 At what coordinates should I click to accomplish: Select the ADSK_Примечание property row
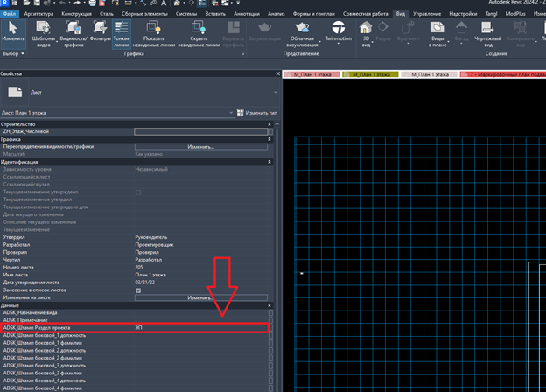click(136, 320)
